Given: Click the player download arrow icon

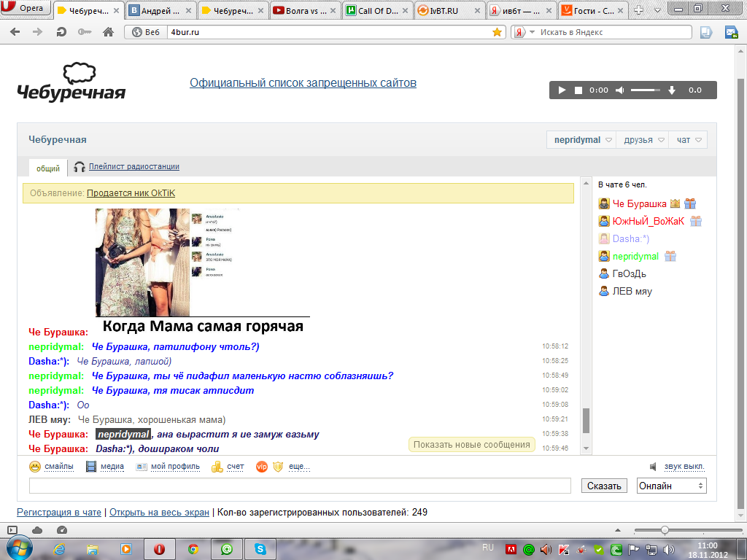Looking at the screenshot, I should tap(672, 90).
